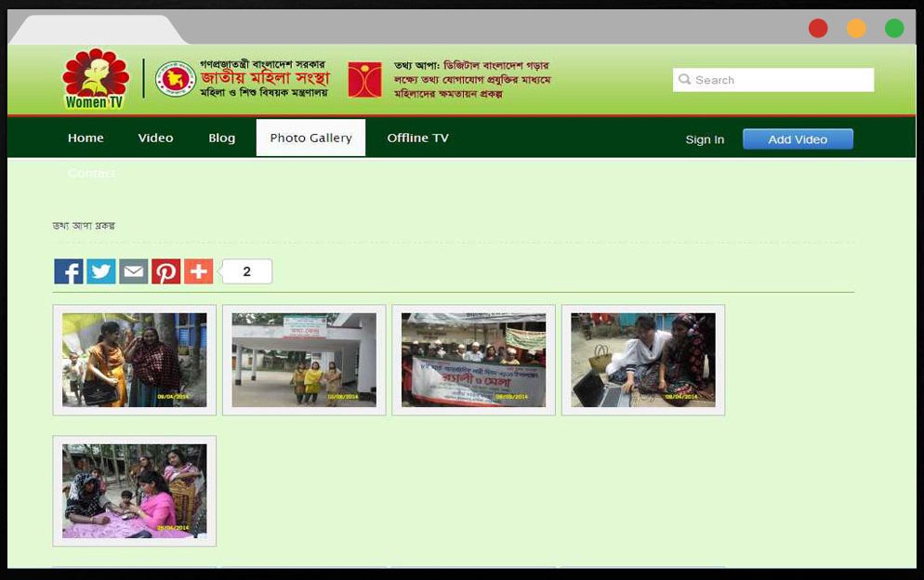This screenshot has width=924, height=580.
Task: Pin the gallery with the Pinterest icon
Action: click(x=166, y=271)
